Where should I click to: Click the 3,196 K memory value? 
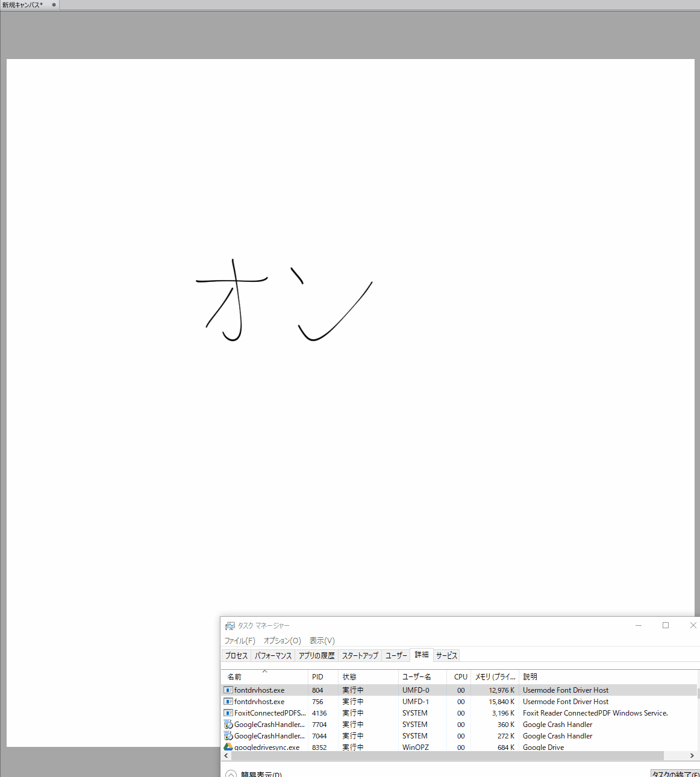click(x=504, y=713)
